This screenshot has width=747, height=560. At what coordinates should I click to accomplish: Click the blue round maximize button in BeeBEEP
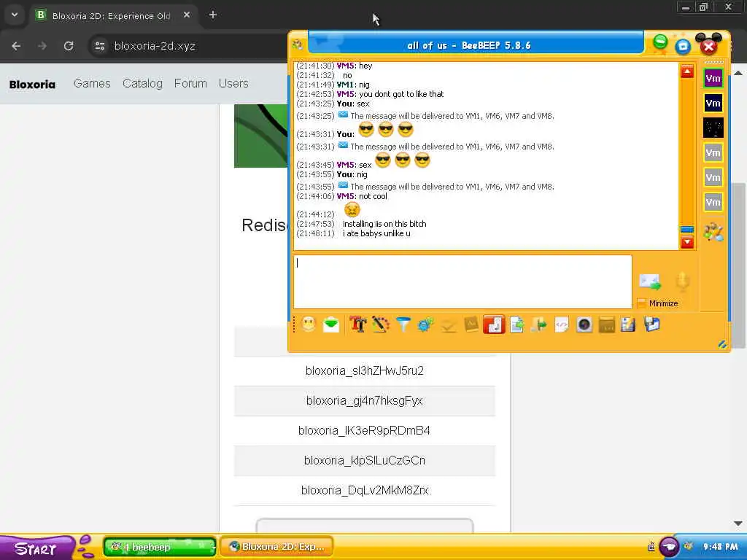tap(683, 46)
